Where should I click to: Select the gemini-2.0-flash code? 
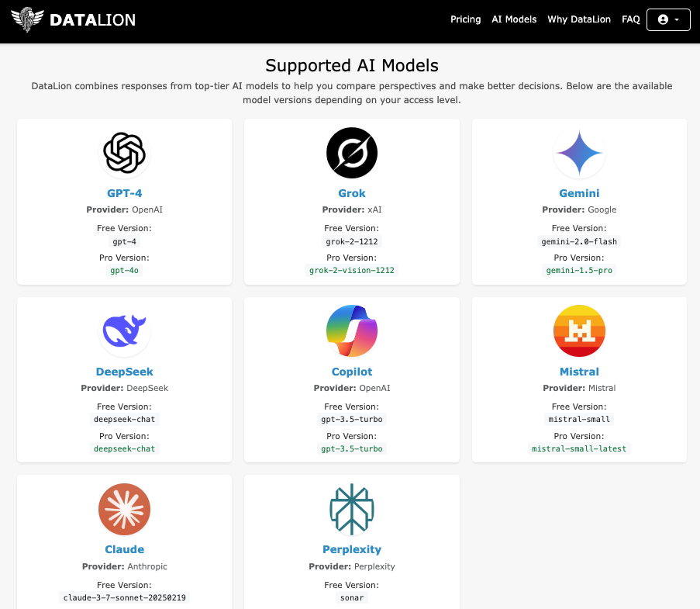click(x=579, y=242)
